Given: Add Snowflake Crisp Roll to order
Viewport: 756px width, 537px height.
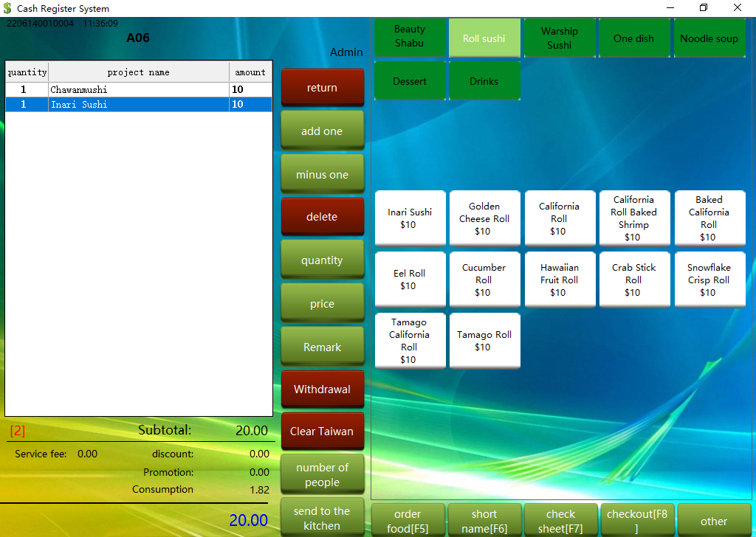Looking at the screenshot, I should [x=709, y=280].
